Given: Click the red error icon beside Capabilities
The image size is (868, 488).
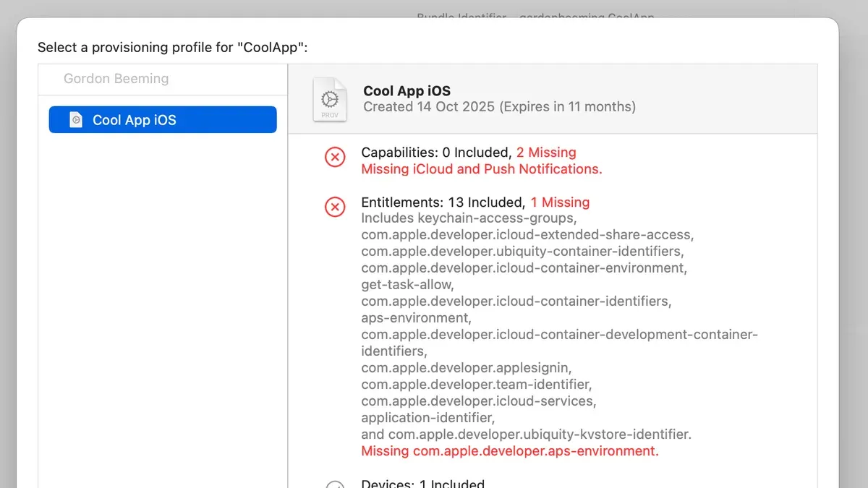Looking at the screenshot, I should (335, 157).
